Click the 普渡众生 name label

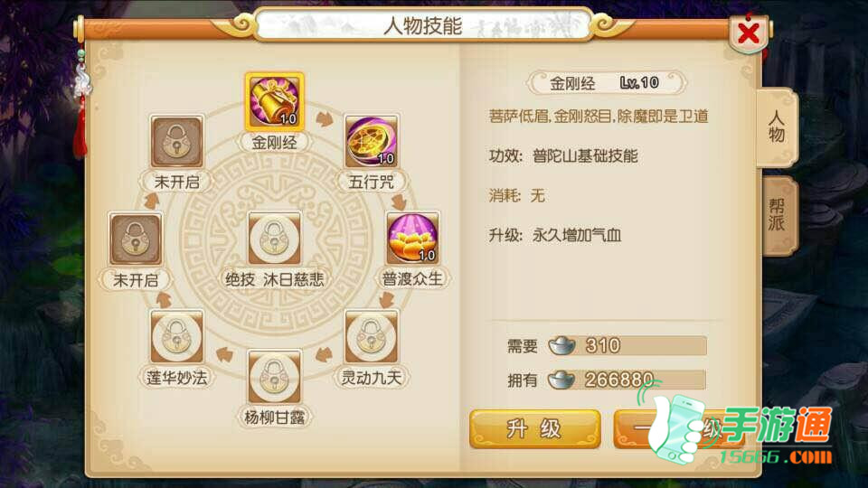[412, 279]
